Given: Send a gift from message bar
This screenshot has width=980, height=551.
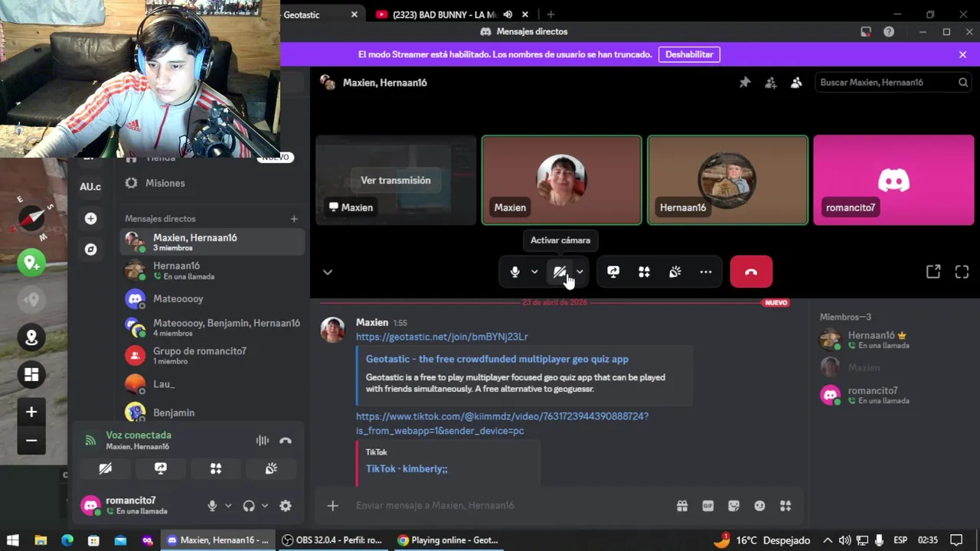Looking at the screenshot, I should click(x=682, y=506).
